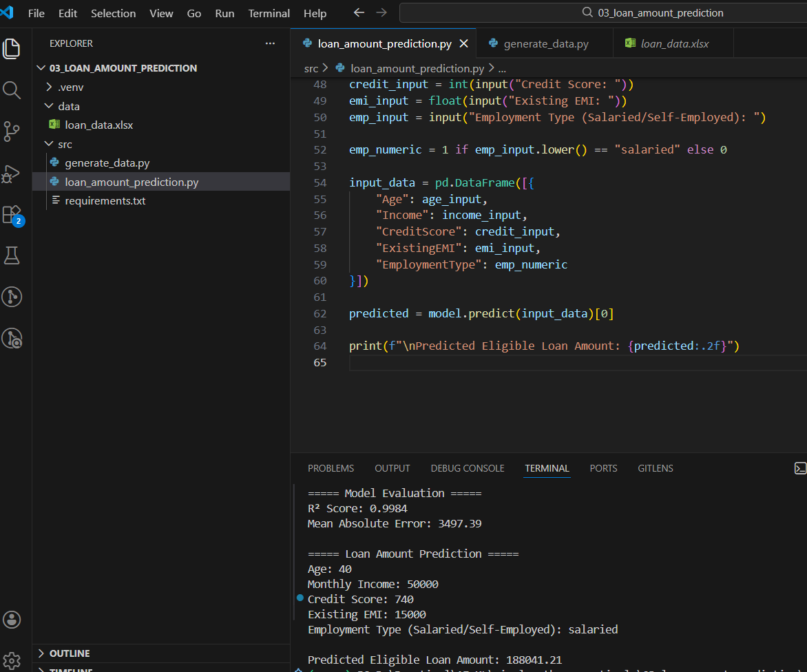Open the Run and Debug view
The height and width of the screenshot is (672, 807).
(x=12, y=173)
